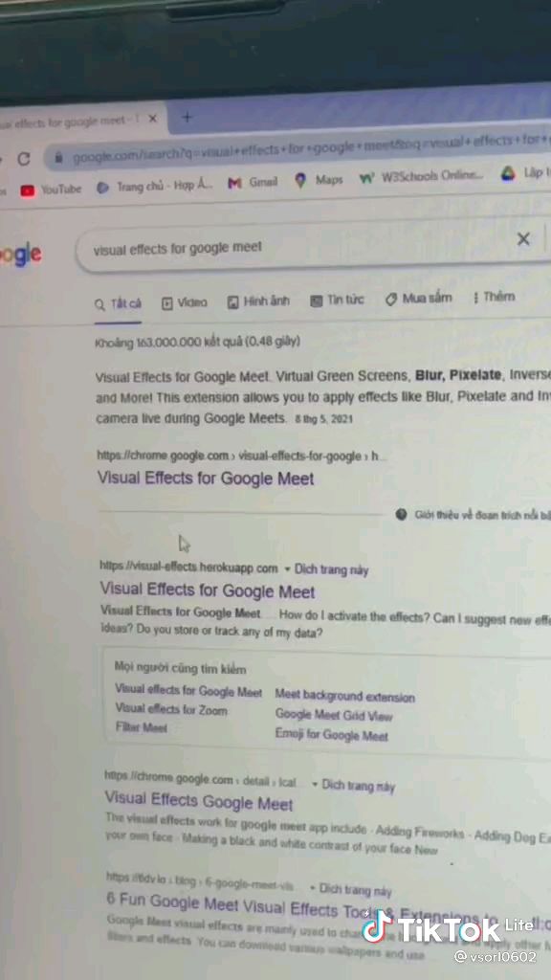Open related search Google Meet Grid View
551x980 pixels.
(x=334, y=715)
